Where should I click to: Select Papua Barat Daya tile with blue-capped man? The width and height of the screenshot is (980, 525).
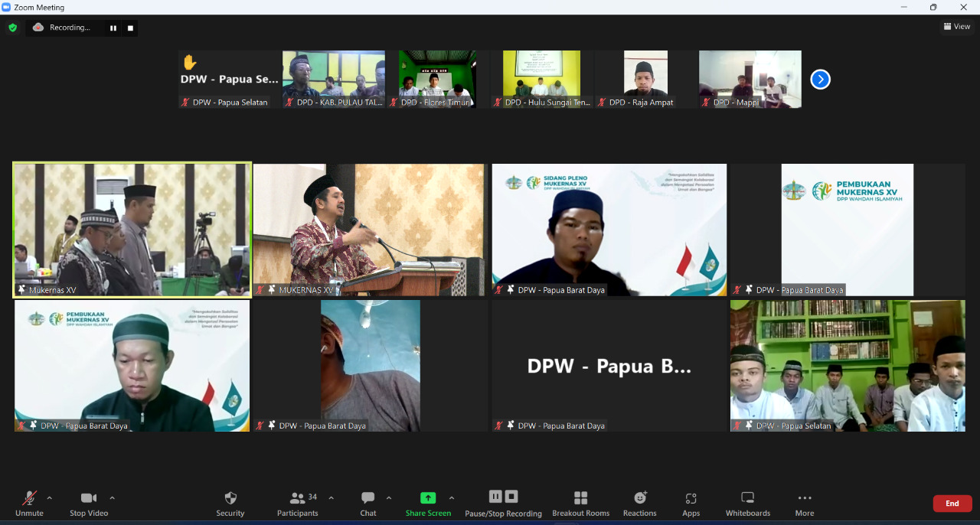pyautogui.click(x=609, y=230)
